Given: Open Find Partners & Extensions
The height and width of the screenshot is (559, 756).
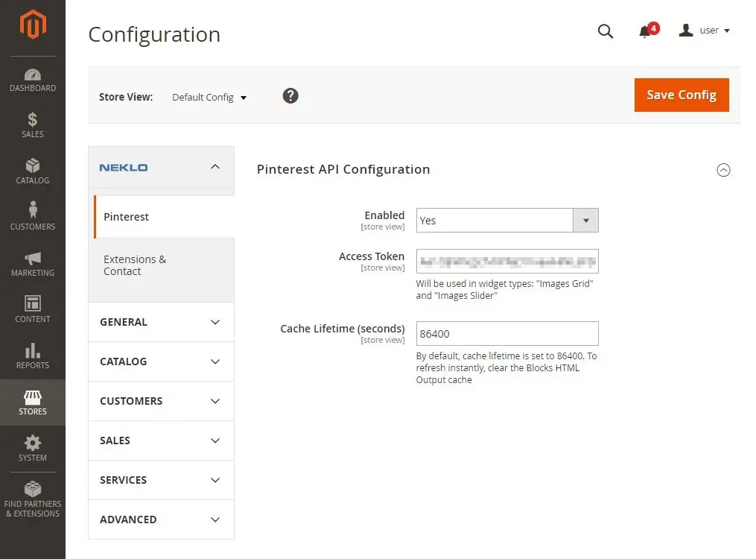Looking at the screenshot, I should 33,499.
